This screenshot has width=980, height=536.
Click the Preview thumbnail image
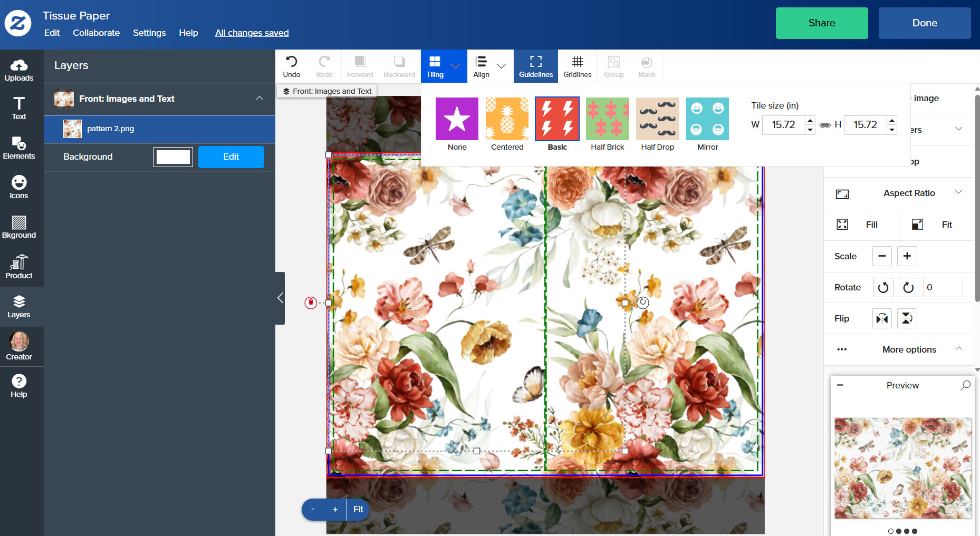tap(903, 468)
